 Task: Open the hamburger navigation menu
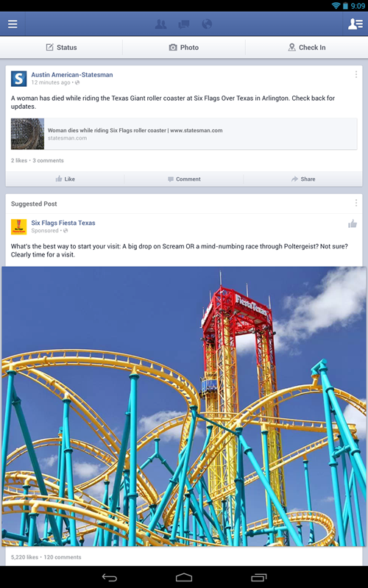[13, 24]
